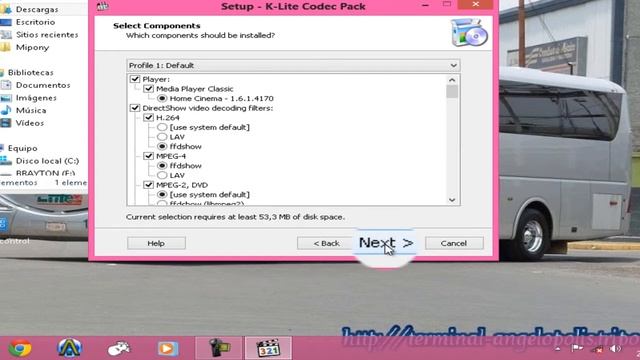Cancel the K-Lite setup
This screenshot has height=360, width=640.
454,243
